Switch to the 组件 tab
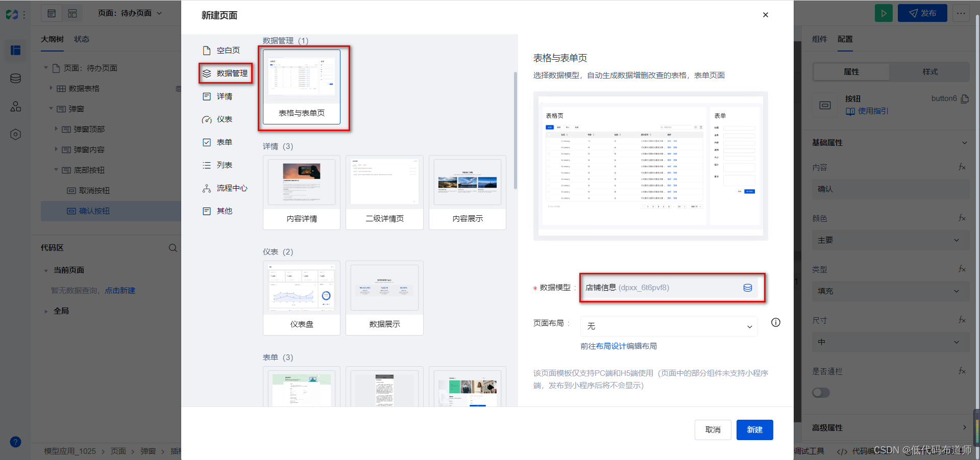 [x=819, y=39]
